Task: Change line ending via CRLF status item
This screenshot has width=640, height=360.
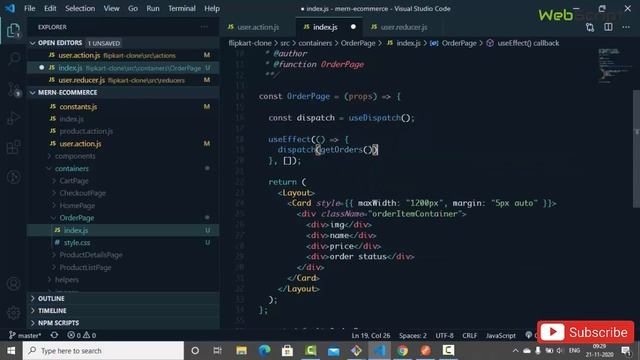Action: (469, 336)
